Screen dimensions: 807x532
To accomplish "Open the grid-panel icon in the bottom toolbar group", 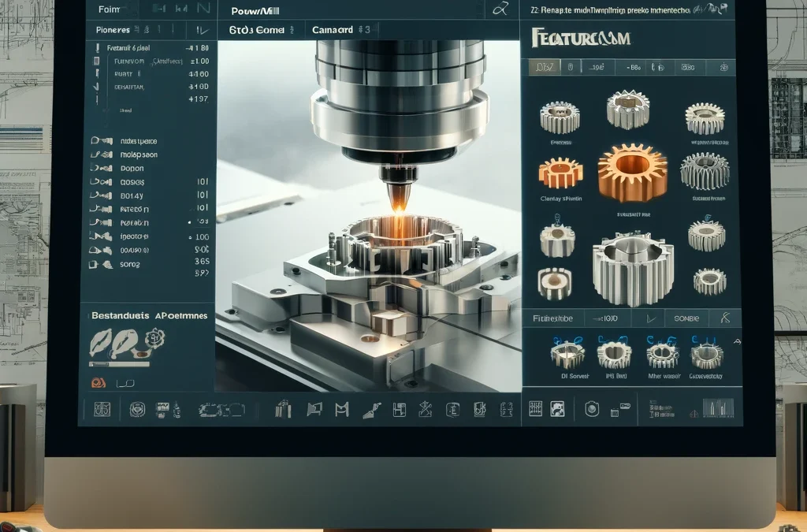I will pyautogui.click(x=537, y=410).
